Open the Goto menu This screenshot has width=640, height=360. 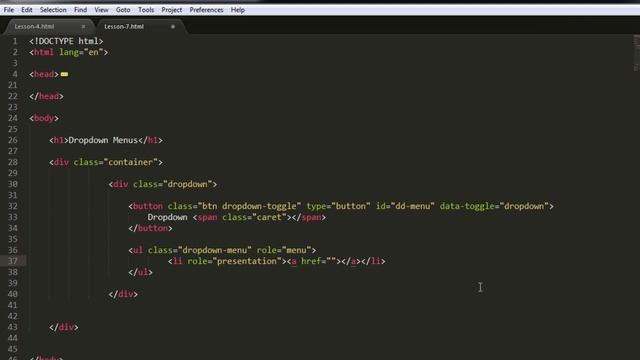click(123, 10)
